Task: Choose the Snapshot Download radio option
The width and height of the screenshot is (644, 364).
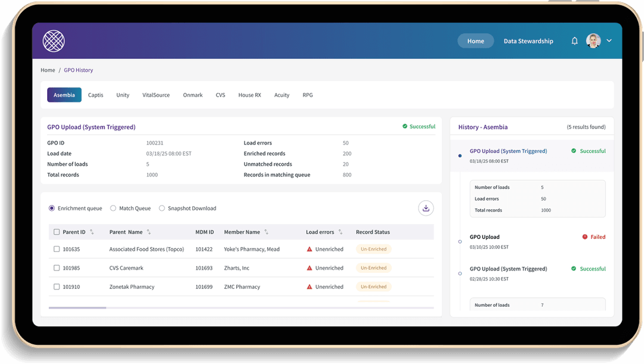Action: pyautogui.click(x=162, y=209)
